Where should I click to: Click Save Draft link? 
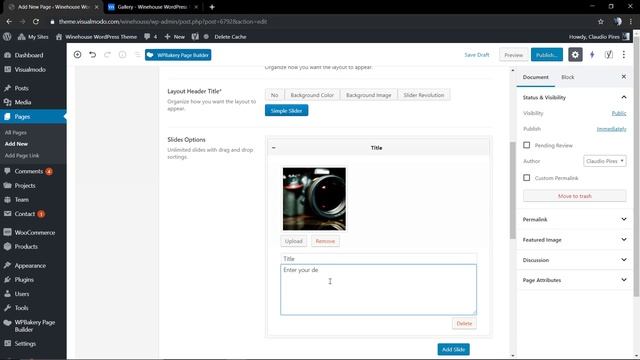[476, 55]
